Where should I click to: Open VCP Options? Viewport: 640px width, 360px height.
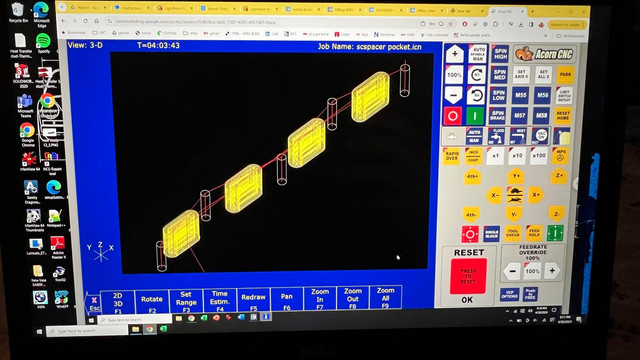click(x=509, y=293)
